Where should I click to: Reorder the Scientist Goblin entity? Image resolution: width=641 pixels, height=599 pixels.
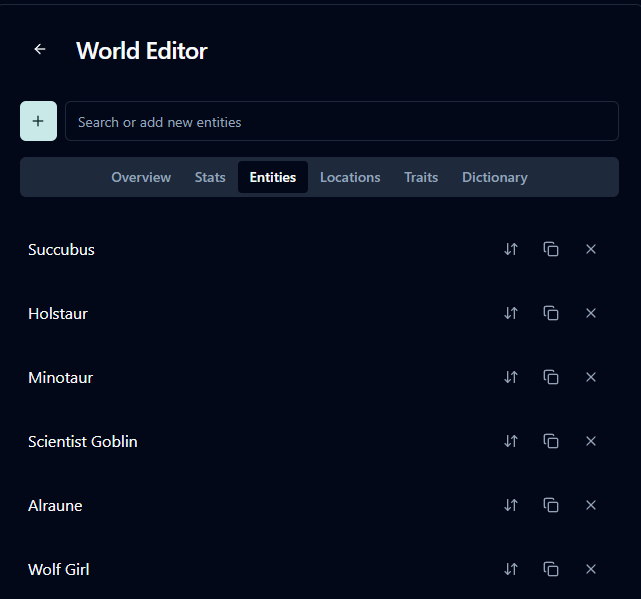point(511,441)
